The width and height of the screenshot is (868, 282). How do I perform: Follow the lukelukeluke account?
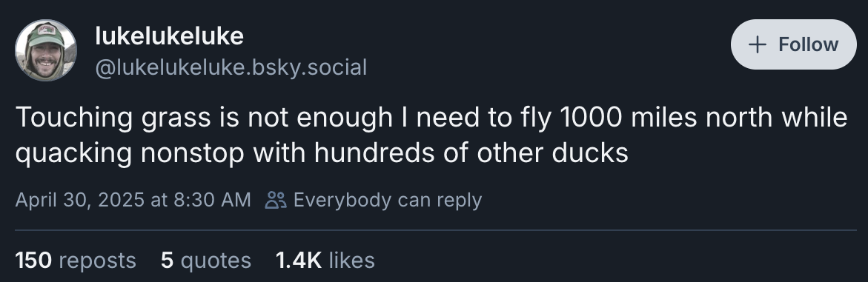793,44
